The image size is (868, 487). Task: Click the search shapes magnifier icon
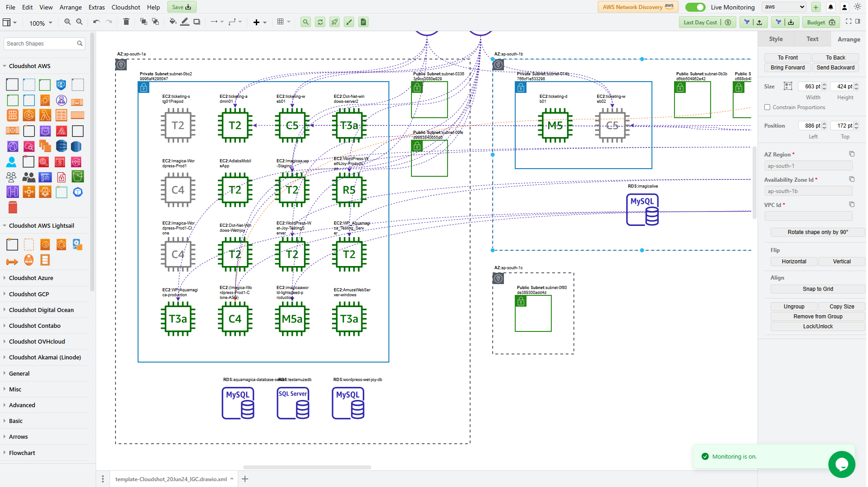[x=80, y=44]
